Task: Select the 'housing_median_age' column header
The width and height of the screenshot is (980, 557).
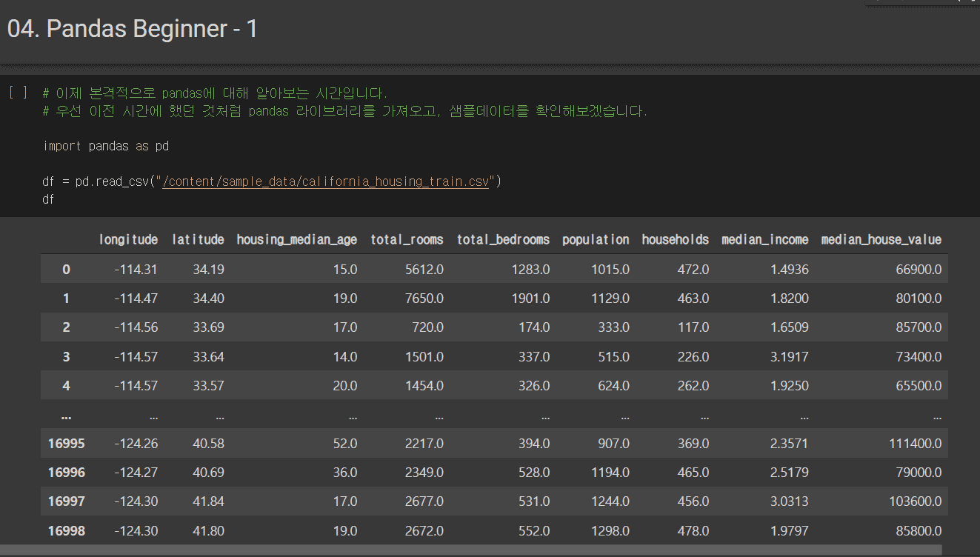Action: click(297, 239)
